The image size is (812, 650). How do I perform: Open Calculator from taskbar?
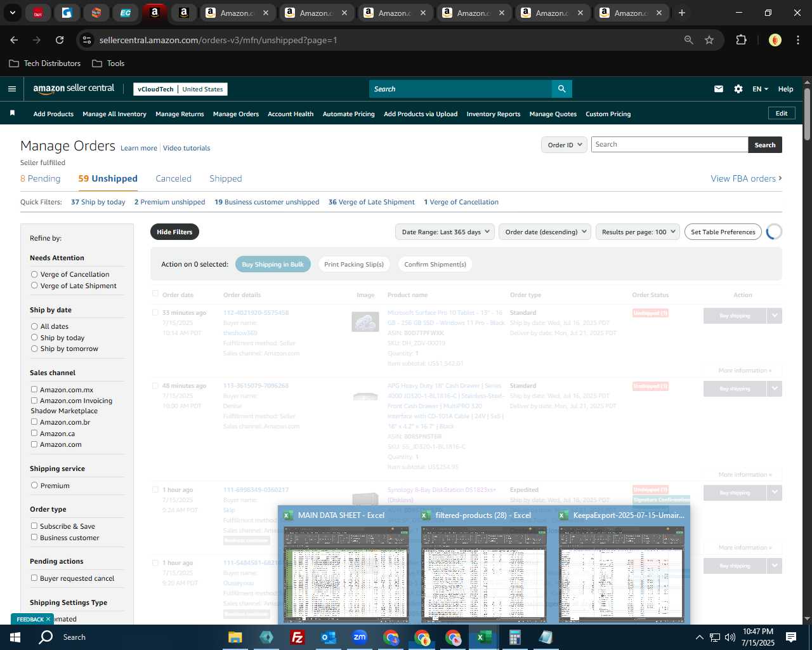(x=514, y=637)
